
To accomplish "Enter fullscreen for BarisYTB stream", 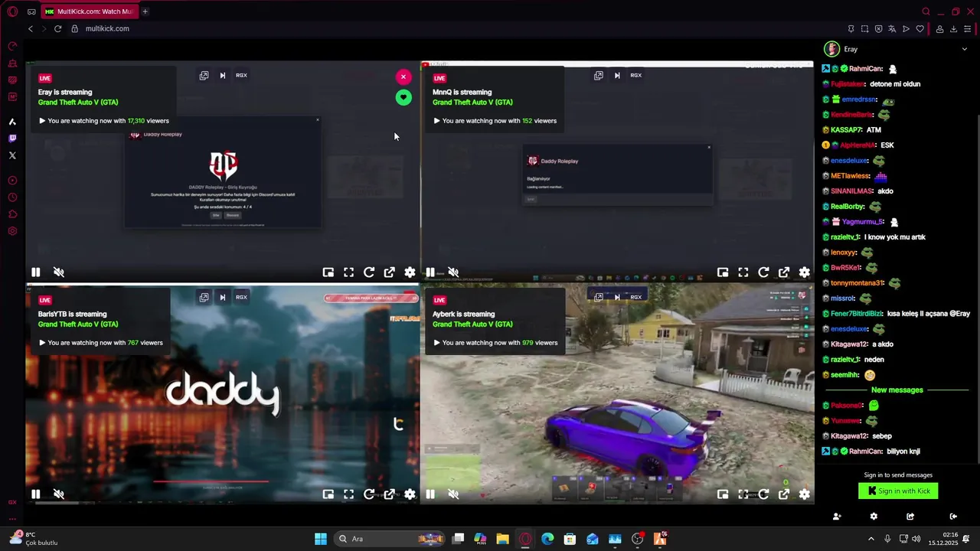I will [x=348, y=494].
